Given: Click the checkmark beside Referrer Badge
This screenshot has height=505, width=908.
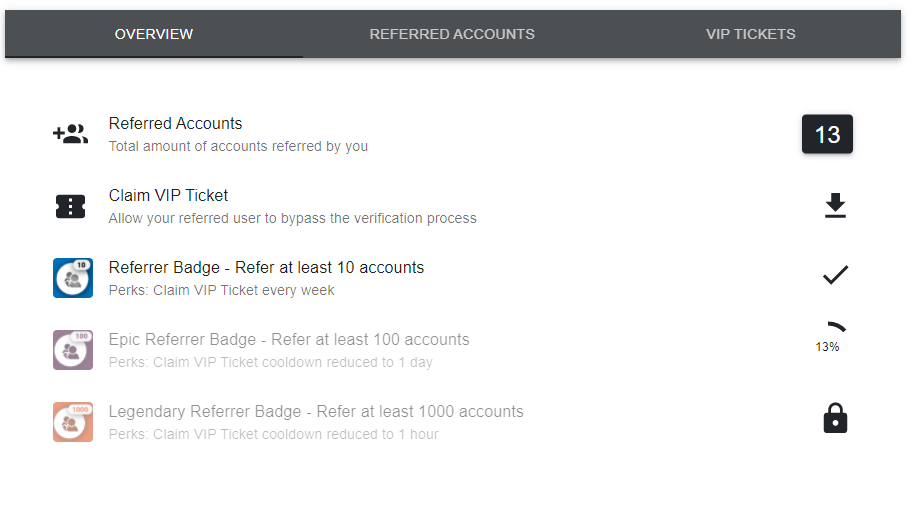Looking at the screenshot, I should 835,275.
